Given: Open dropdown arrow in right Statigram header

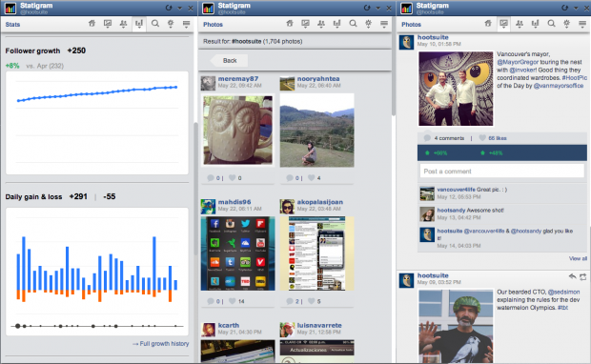Looking at the screenshot, I should point(576,8).
